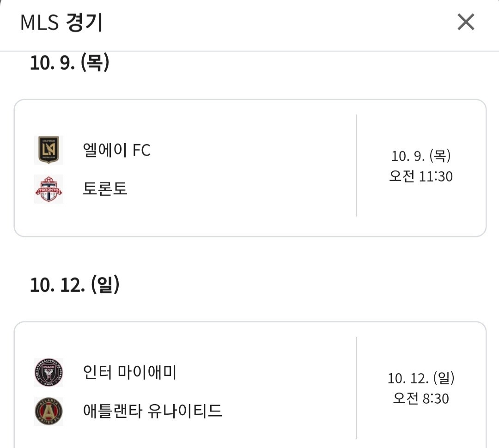Click the 10. 12. (일) date heading

click(x=74, y=285)
